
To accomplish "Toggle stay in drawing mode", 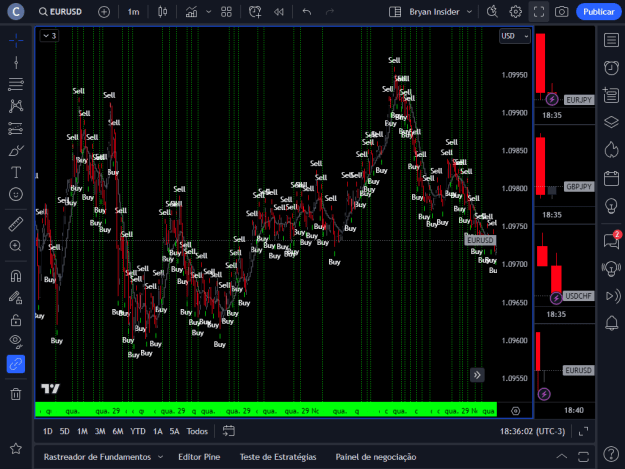I will click(16, 298).
